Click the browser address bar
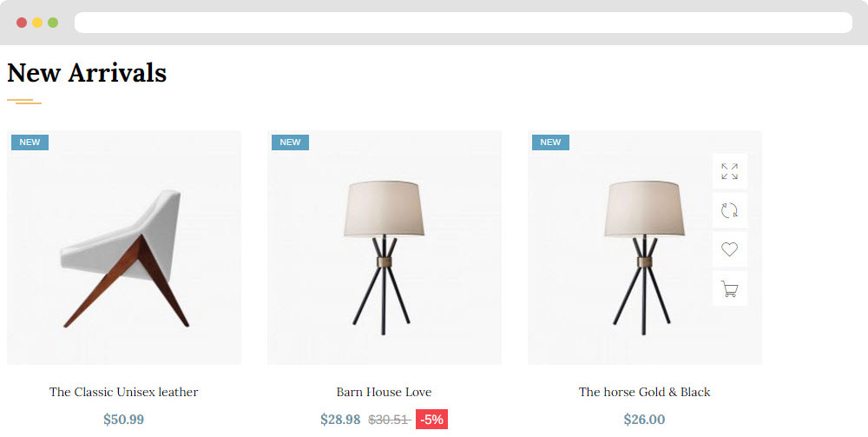Screen dimensions: 868x437 pos(464,23)
